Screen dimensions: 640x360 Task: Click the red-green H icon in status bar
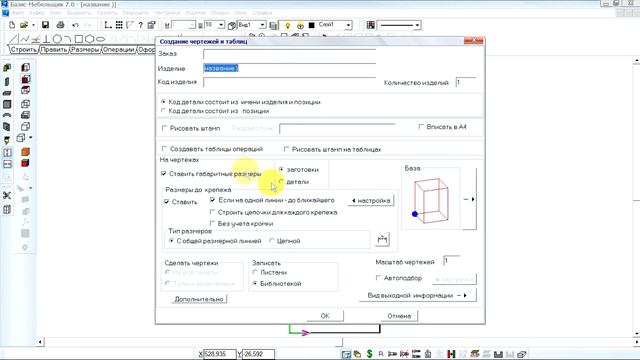tap(451, 354)
